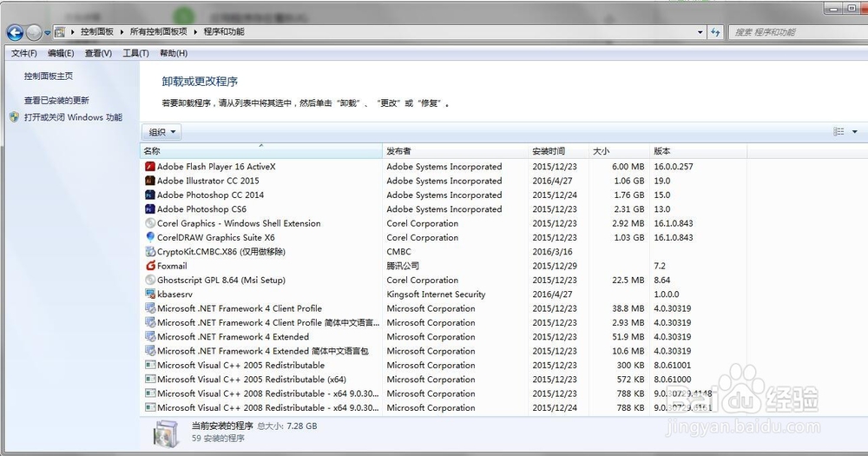The height and width of the screenshot is (456, 868).
Task: Click the Corel Graphics Shell Extension disc icon
Action: tap(150, 223)
